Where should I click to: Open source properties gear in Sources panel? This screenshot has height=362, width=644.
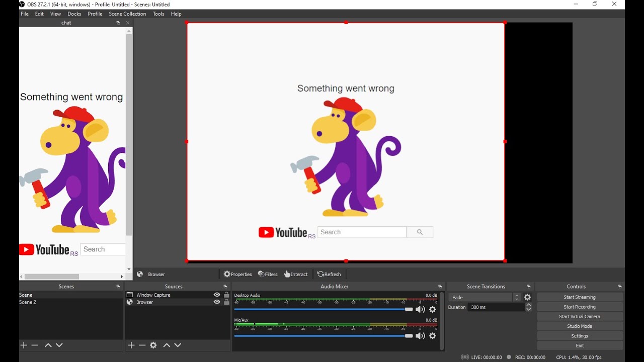click(x=153, y=345)
